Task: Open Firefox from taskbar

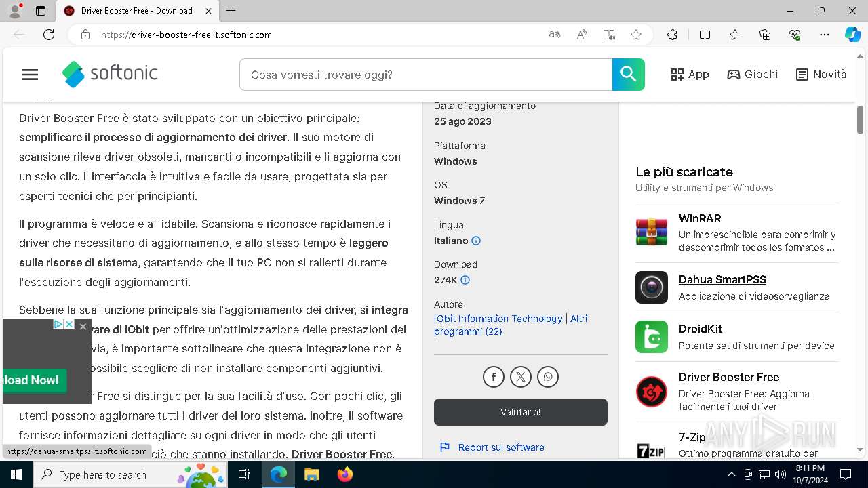Action: click(x=345, y=474)
